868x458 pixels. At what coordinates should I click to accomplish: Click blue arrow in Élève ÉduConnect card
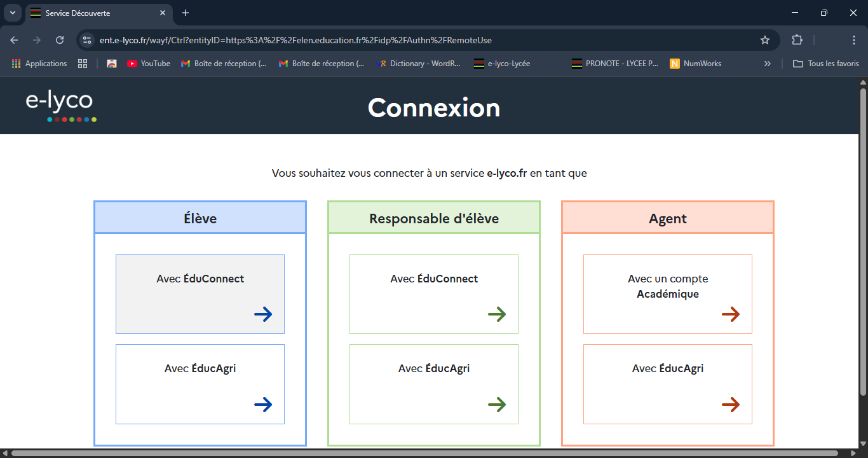click(x=263, y=314)
